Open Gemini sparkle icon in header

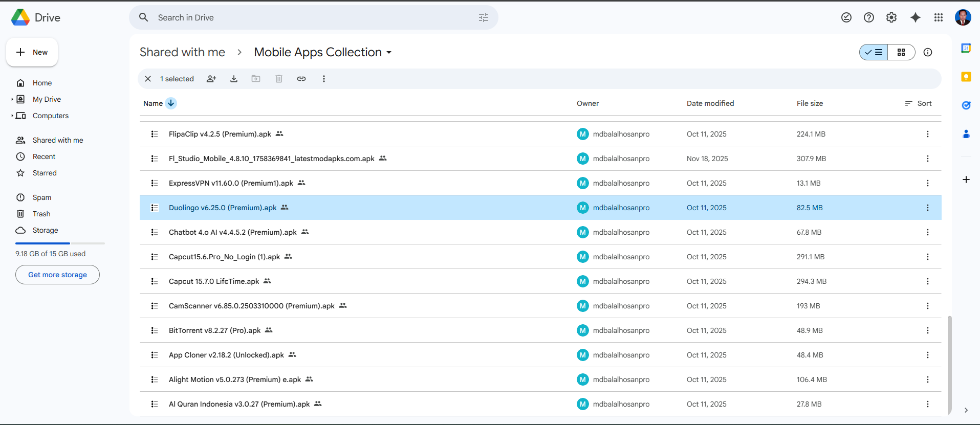pyautogui.click(x=916, y=17)
